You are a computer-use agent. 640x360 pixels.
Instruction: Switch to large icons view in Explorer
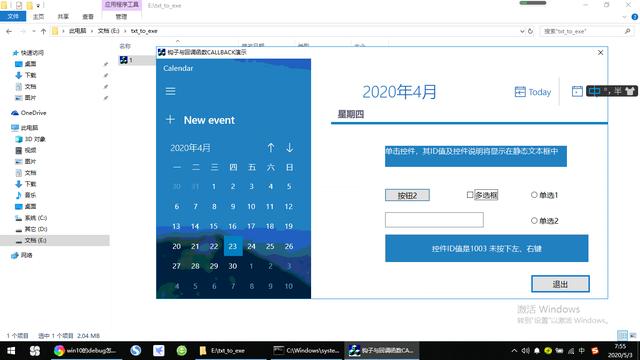click(x=633, y=336)
